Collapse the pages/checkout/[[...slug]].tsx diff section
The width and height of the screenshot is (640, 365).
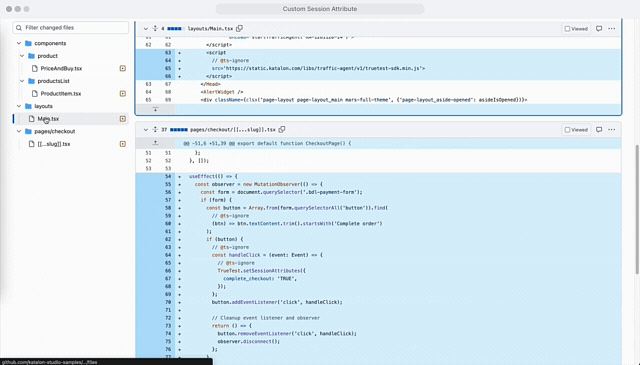point(146,130)
